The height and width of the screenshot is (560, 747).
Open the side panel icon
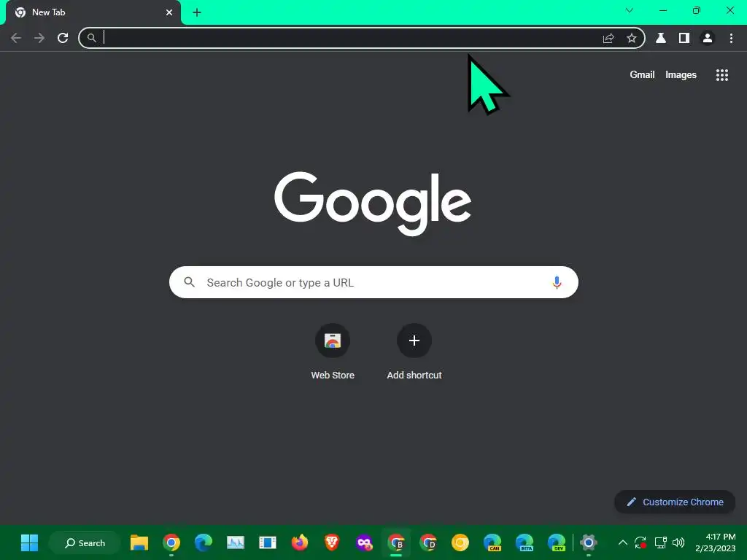pyautogui.click(x=684, y=38)
